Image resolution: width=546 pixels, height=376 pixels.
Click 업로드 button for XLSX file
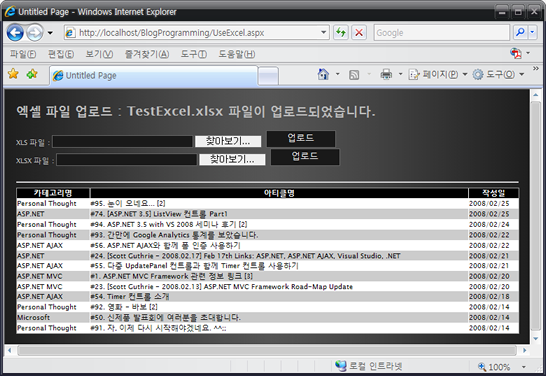tap(305, 157)
